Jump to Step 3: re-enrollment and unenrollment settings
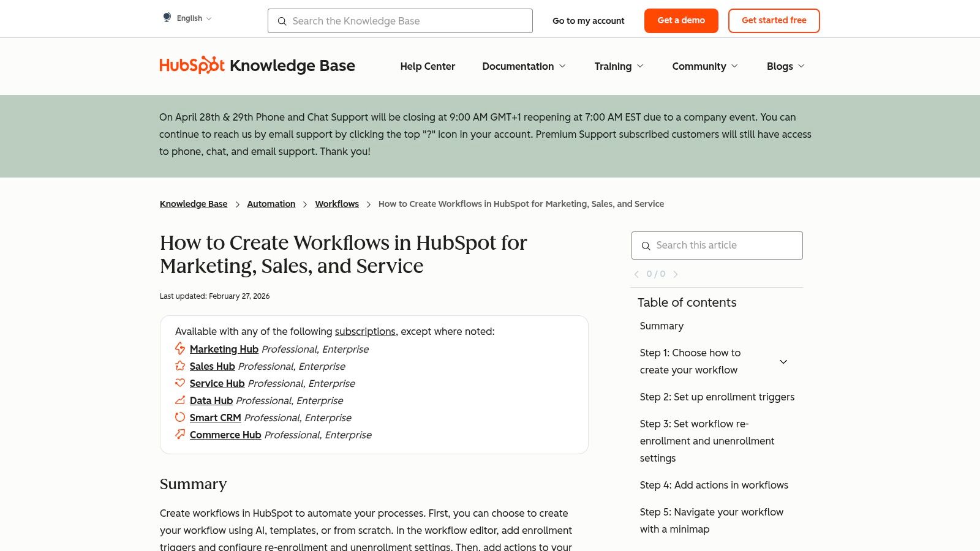 (x=707, y=441)
